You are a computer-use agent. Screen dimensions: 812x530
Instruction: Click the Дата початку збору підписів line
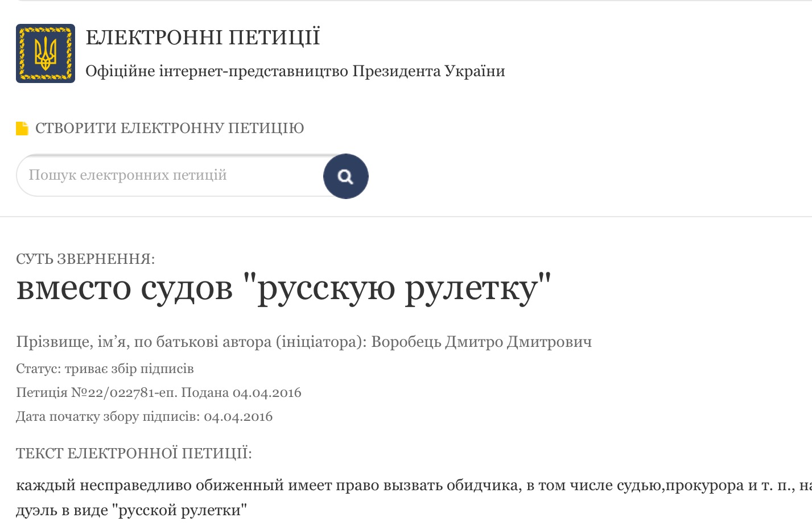pos(144,417)
